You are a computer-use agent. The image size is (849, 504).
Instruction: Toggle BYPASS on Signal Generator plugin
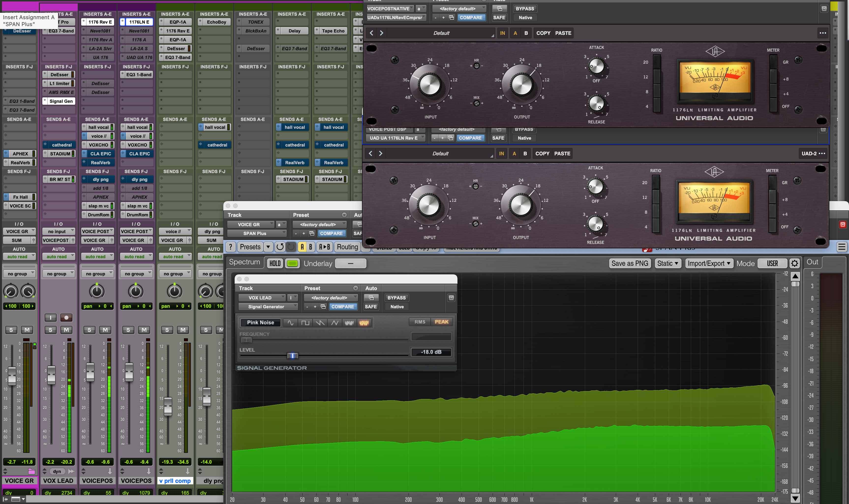pyautogui.click(x=396, y=298)
